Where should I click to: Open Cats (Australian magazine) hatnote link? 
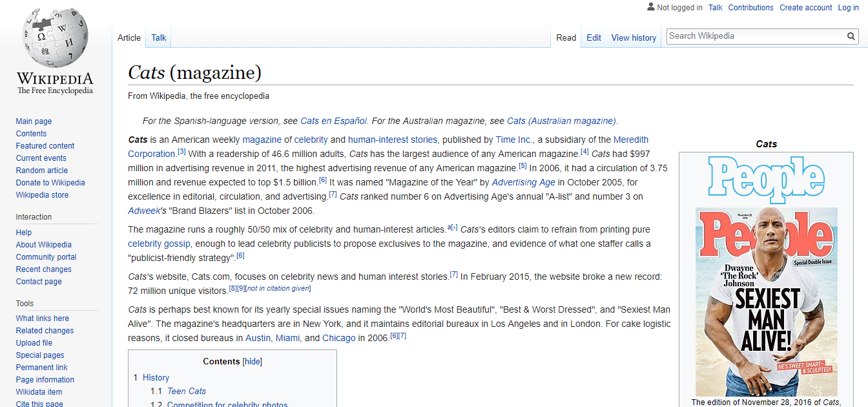[561, 121]
